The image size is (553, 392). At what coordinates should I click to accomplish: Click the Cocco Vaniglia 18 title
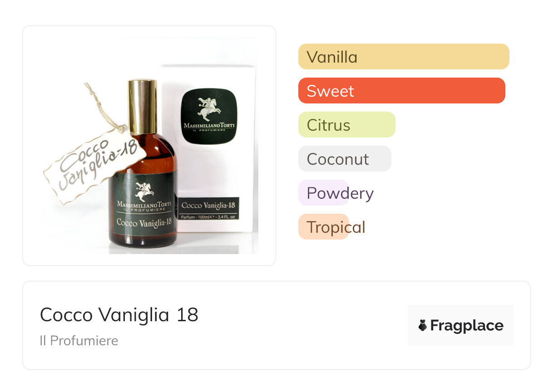click(119, 314)
